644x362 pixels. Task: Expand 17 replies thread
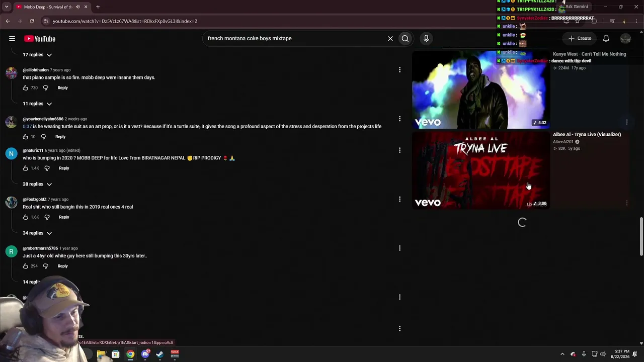point(37,54)
